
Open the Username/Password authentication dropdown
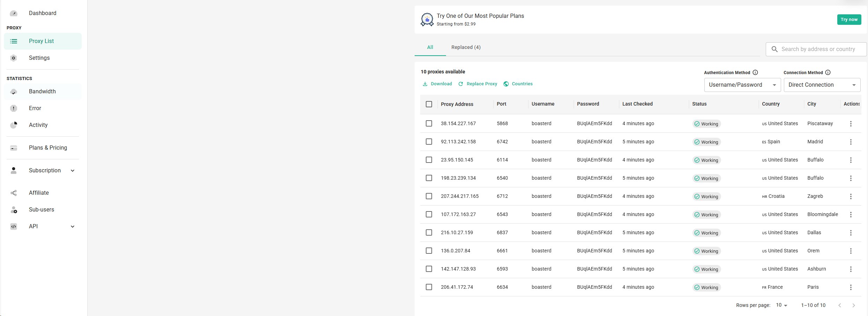[742, 85]
